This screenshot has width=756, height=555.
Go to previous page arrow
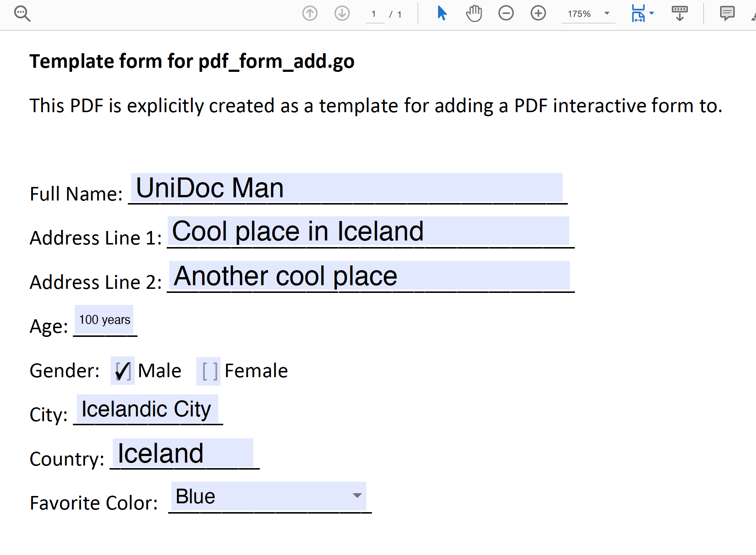pyautogui.click(x=310, y=14)
